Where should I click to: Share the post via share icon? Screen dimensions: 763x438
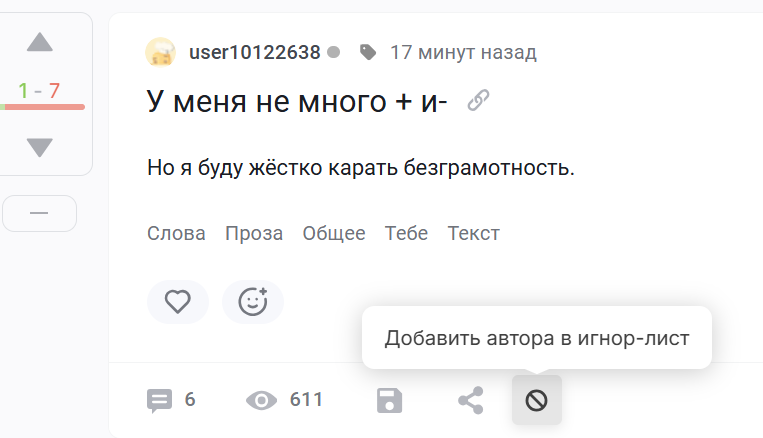coord(471,401)
